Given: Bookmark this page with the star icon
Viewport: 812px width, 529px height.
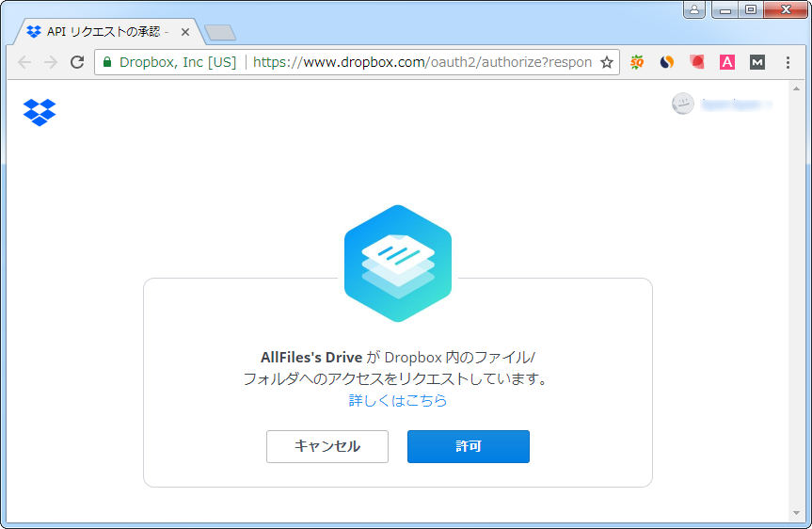Looking at the screenshot, I should pyautogui.click(x=606, y=63).
